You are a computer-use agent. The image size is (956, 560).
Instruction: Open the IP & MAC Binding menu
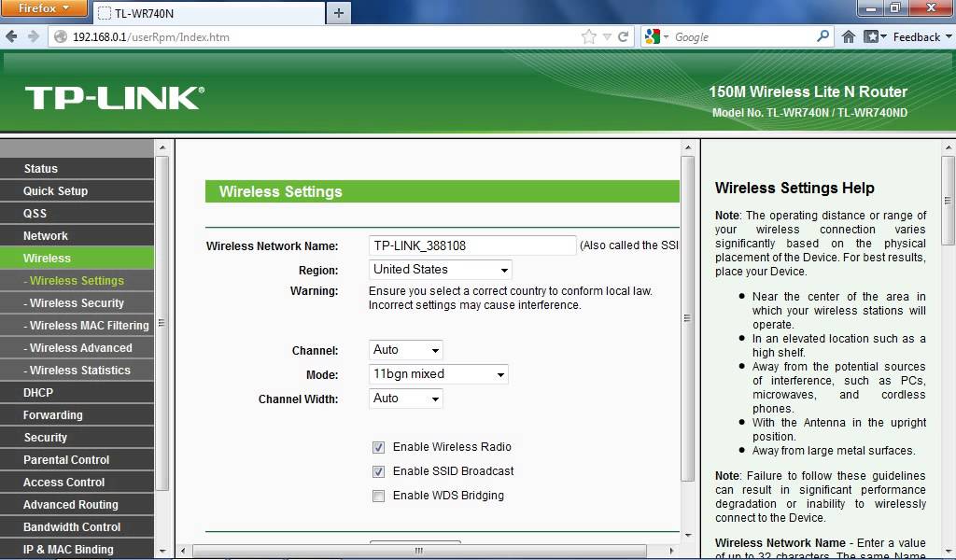click(x=77, y=549)
